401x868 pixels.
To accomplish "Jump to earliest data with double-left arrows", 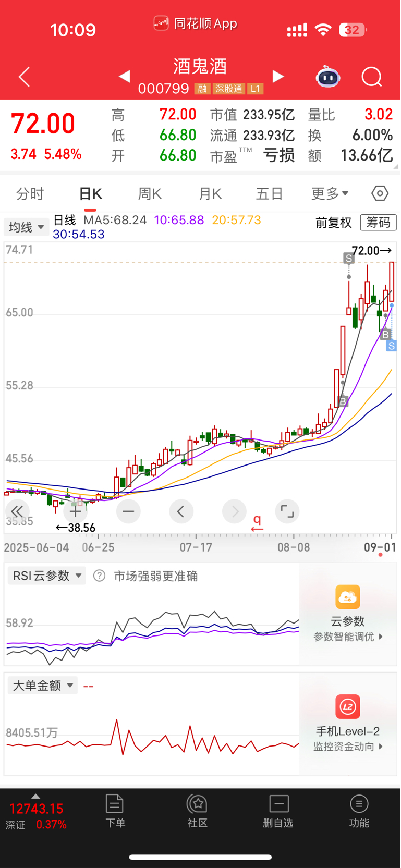I will point(17,511).
